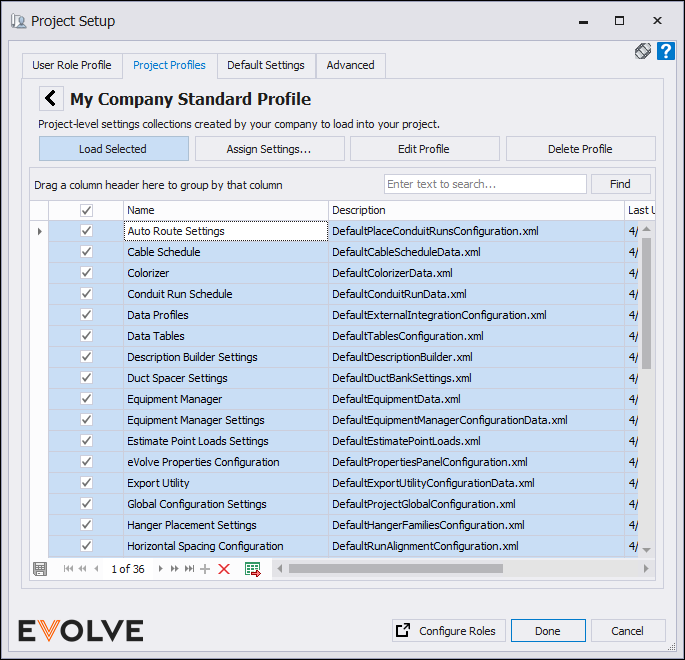Viewport: 685px width, 660px height.
Task: Click the Last U column header
Action: pos(640,211)
